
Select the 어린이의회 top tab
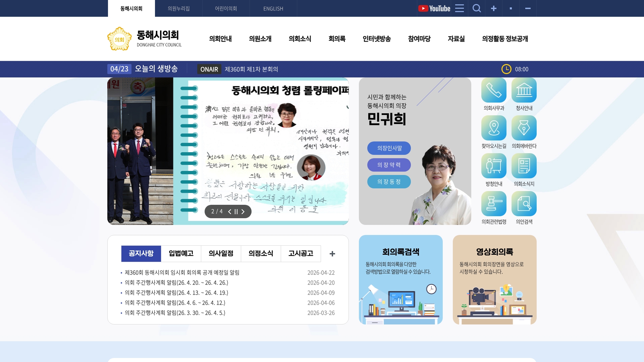226,8
